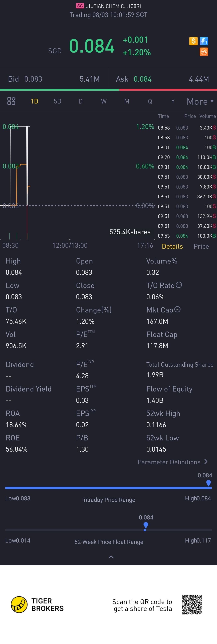Tap the SG market badge icon
This screenshot has height=644, width=217.
(x=80, y=6)
